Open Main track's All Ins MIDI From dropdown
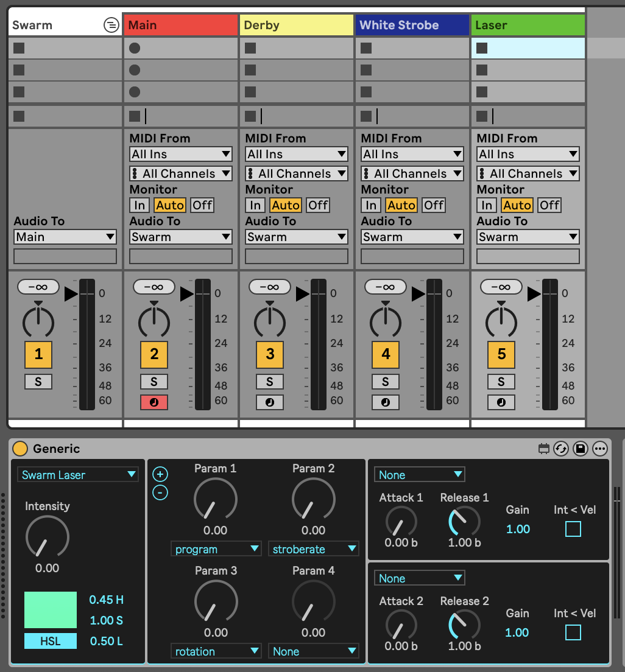 pyautogui.click(x=181, y=154)
